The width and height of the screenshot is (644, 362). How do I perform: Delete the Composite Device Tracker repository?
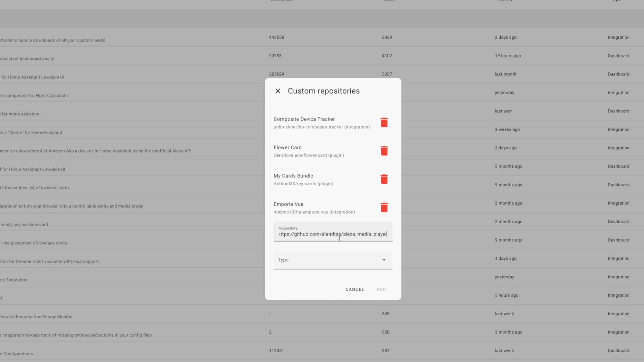tap(384, 123)
